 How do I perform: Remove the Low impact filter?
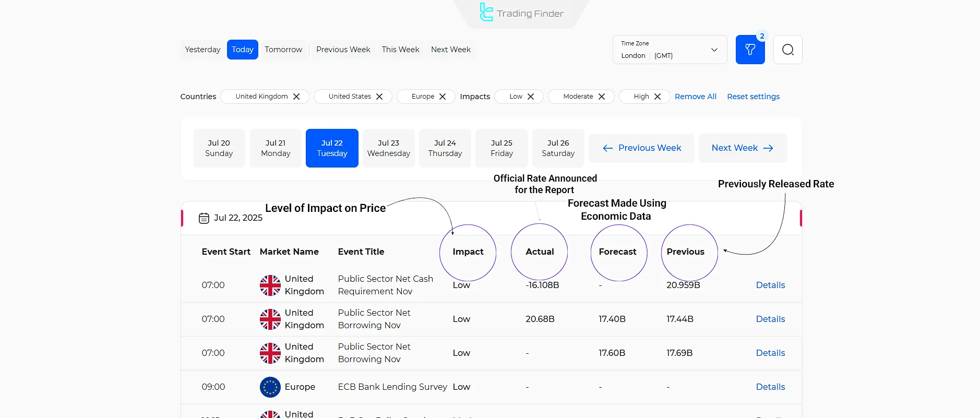[531, 97]
